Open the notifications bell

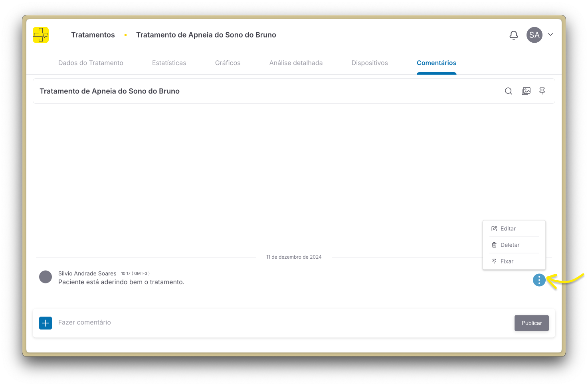click(514, 35)
